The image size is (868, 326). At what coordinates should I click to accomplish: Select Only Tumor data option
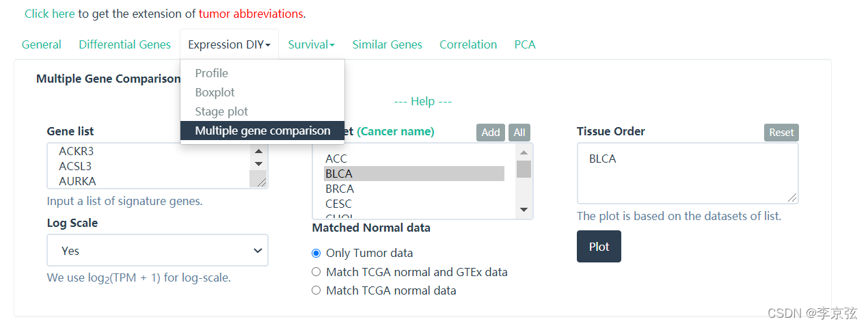pos(316,253)
